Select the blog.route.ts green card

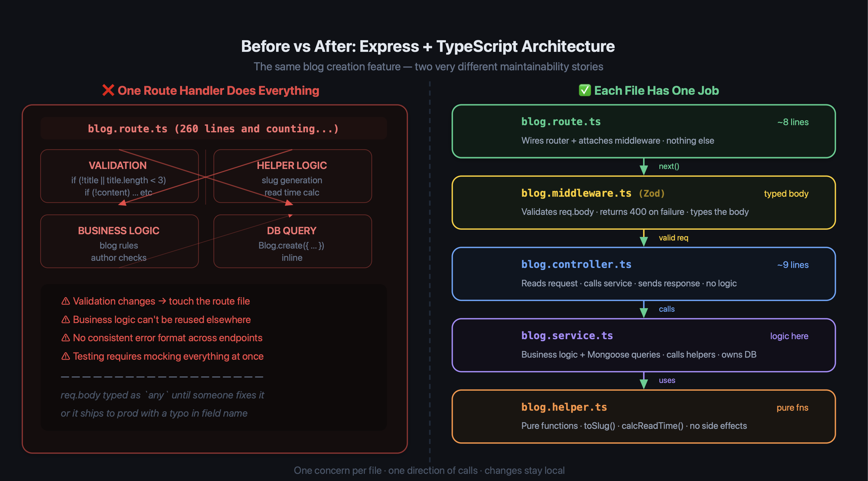[644, 131]
